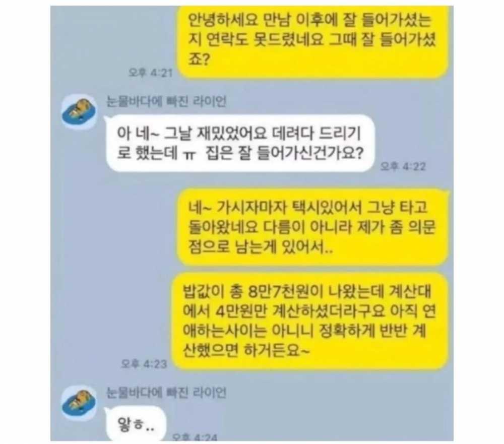The image size is (504, 444).
Task: Click the ㅠ character in the white reply
Action: click(x=190, y=155)
